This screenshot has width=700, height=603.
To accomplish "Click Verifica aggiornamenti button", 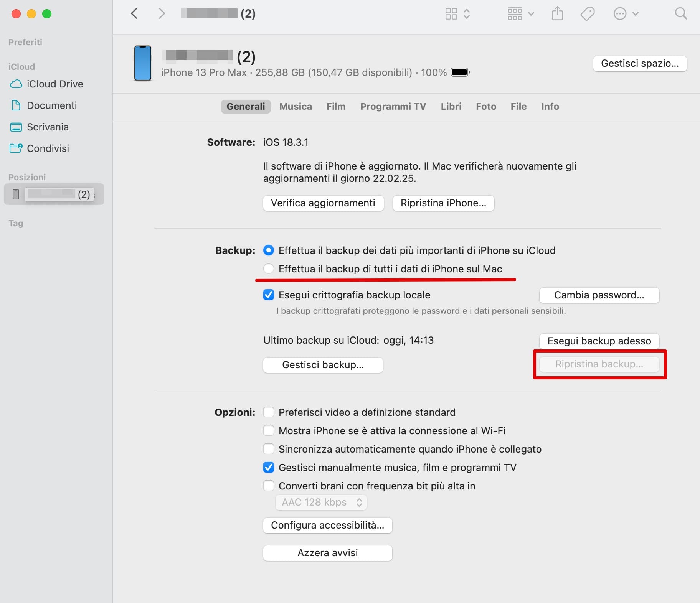I will pos(323,203).
